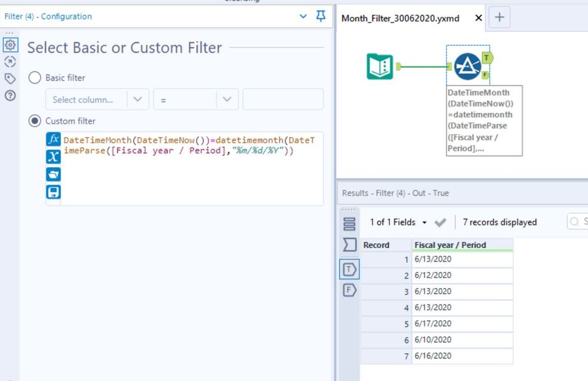Pin the Configuration window
The height and width of the screenshot is (381, 588).
(x=321, y=16)
